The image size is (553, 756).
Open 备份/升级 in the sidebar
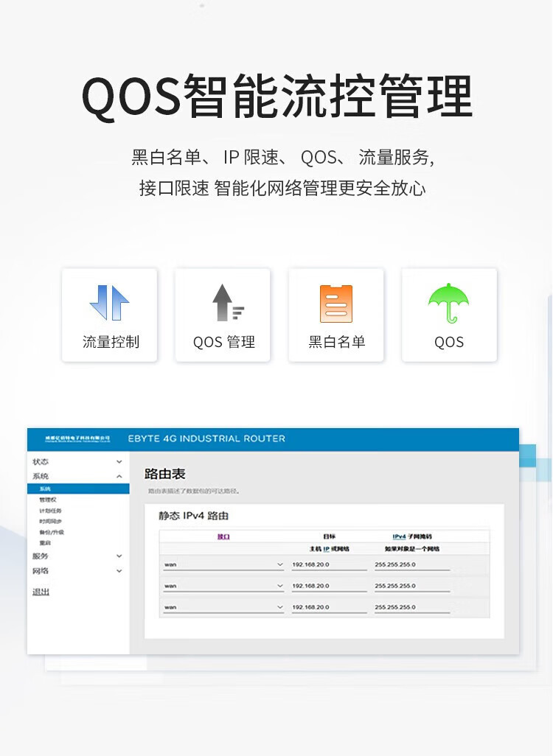pyautogui.click(x=52, y=532)
